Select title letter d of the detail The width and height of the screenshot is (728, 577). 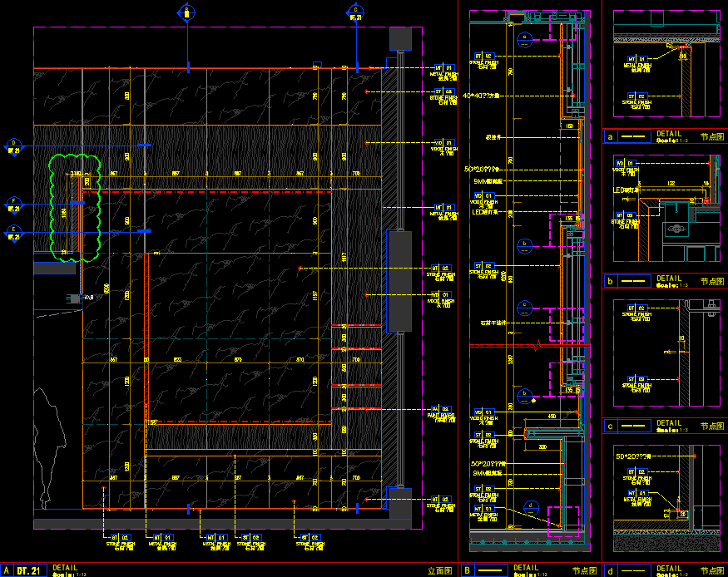tap(610, 571)
